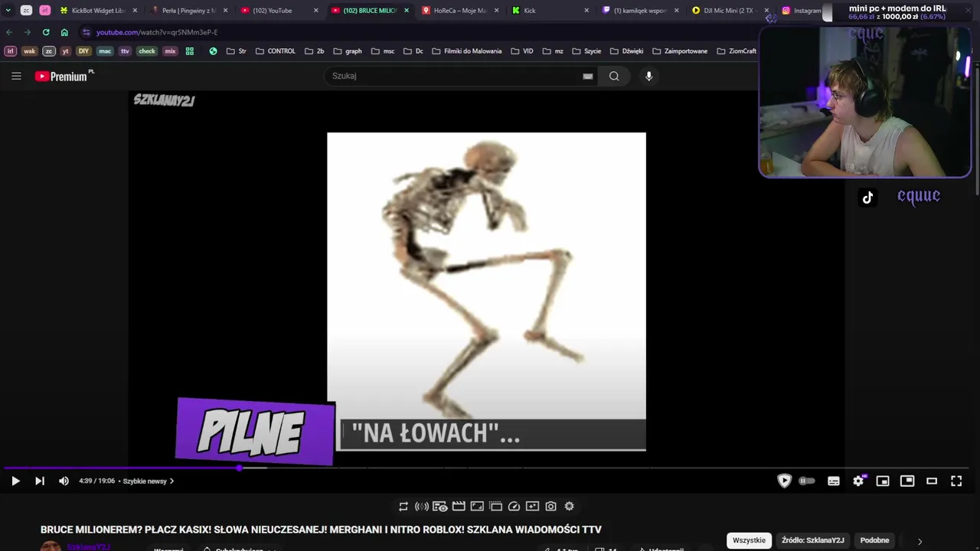Toggle theater mode view
This screenshot has width=980, height=551.
click(x=932, y=481)
